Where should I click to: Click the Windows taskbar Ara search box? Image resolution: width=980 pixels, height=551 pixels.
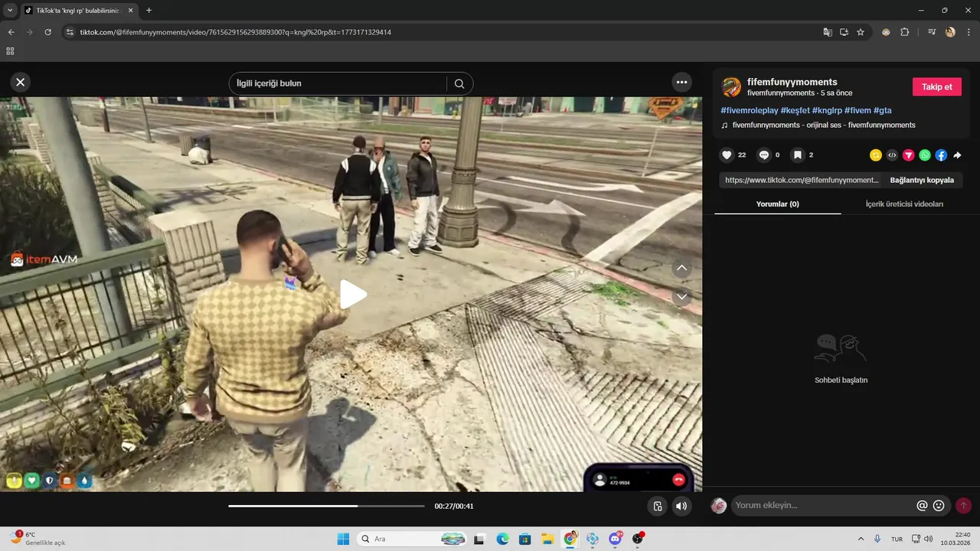coord(412,539)
